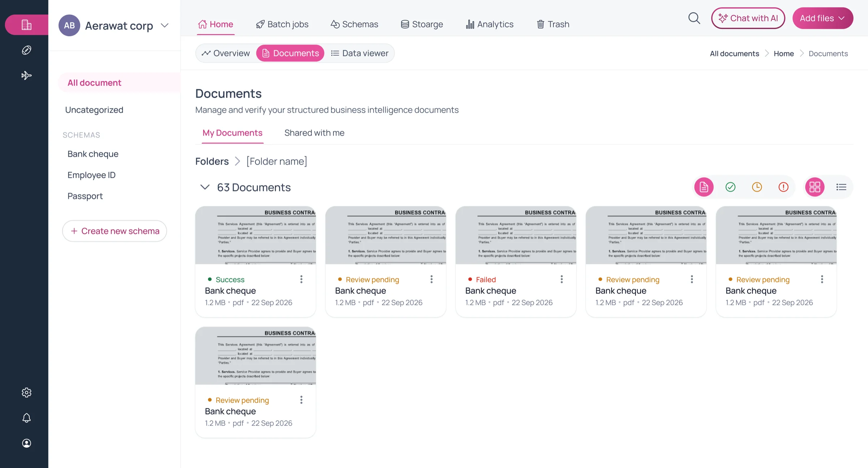This screenshot has height=468, width=868.
Task: Open Schemas page
Action: (354, 24)
